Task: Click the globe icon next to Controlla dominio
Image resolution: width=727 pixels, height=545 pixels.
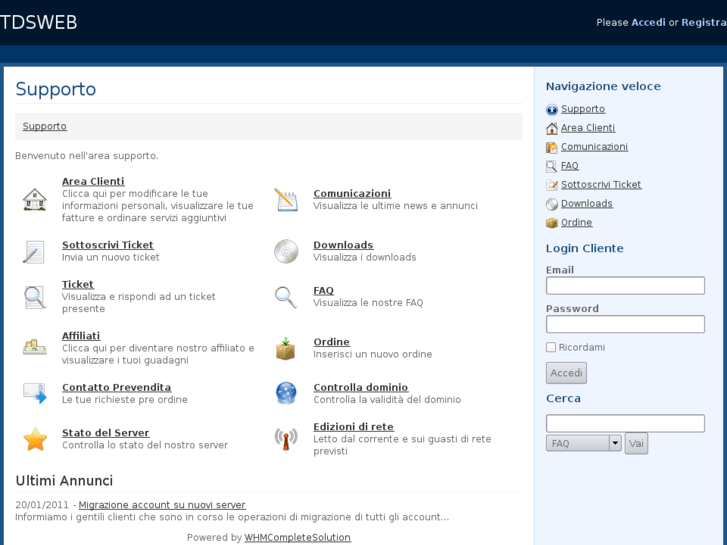Action: tap(286, 393)
